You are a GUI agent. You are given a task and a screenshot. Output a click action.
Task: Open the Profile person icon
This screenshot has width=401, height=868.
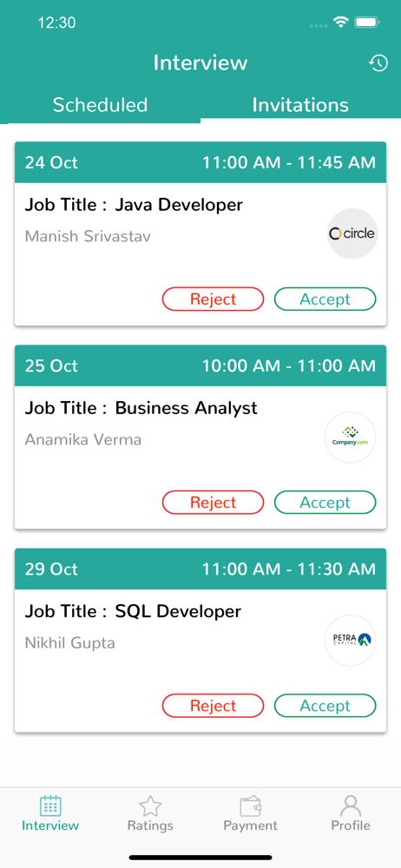(351, 806)
